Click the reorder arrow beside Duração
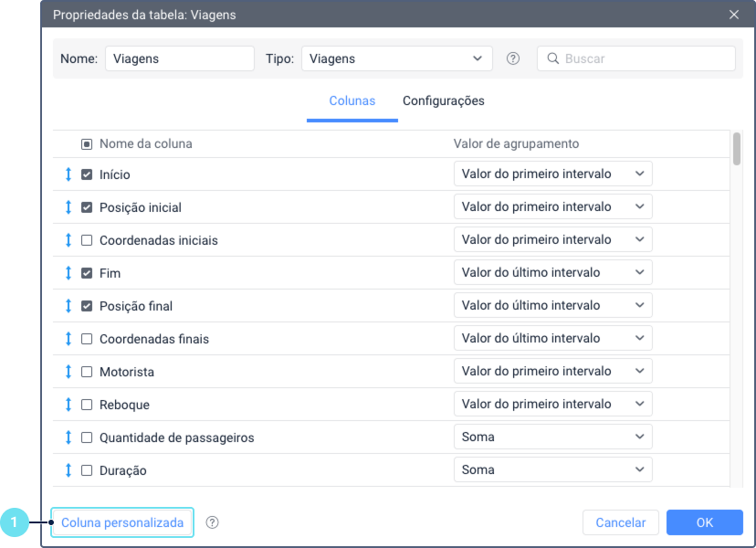756x548 pixels. 68,469
